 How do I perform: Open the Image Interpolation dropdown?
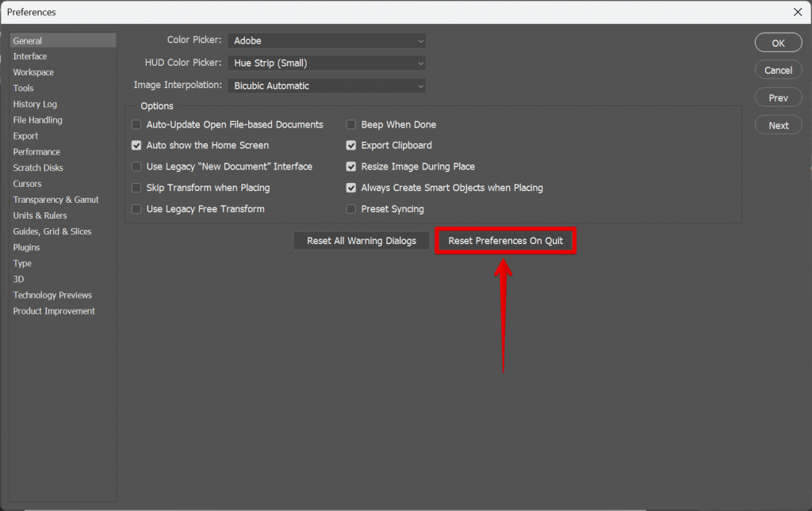click(326, 86)
